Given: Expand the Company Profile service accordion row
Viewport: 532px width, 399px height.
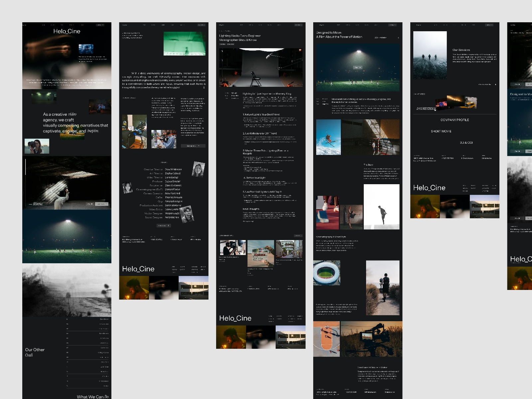Looking at the screenshot, I should (x=455, y=120).
